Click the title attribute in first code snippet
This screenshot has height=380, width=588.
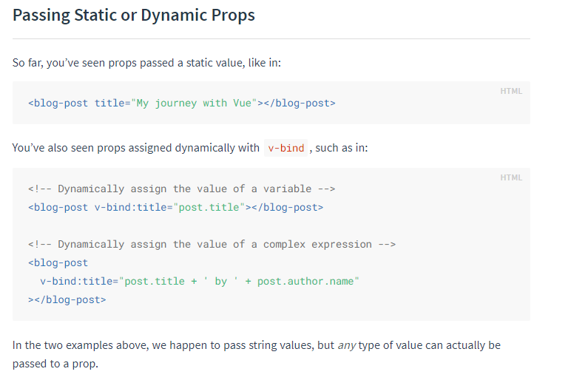coord(110,103)
